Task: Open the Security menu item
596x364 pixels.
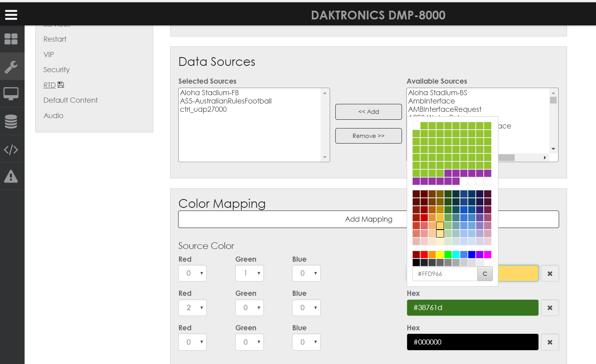Action: (56, 70)
